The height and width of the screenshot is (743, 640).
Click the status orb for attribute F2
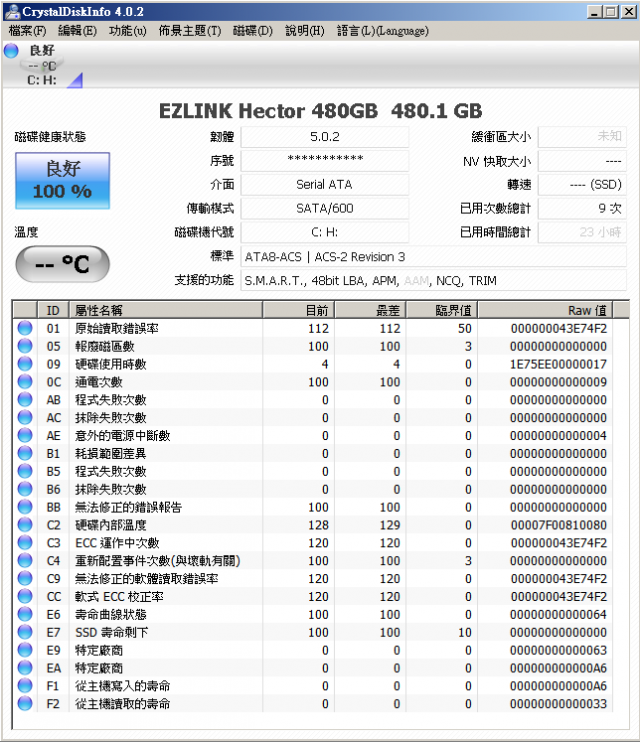coord(25,703)
